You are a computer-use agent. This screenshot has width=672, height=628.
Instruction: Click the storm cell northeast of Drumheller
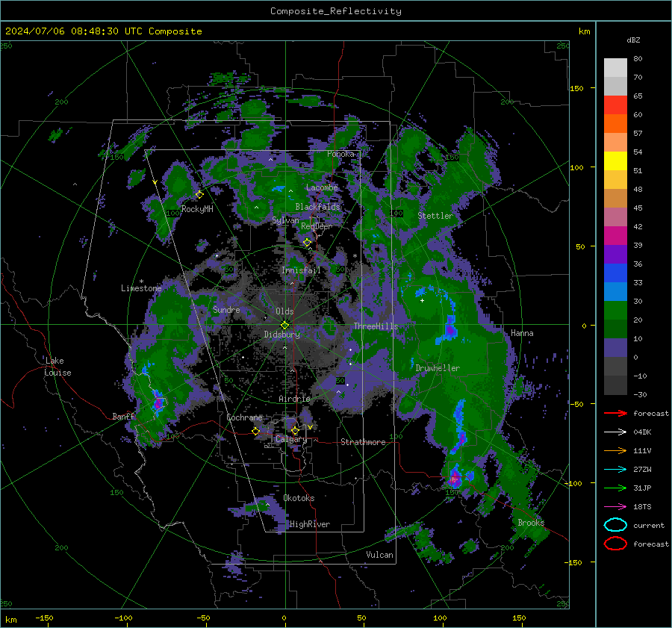[x=450, y=329]
